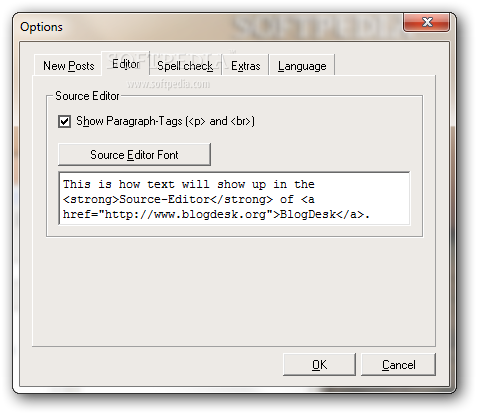Go to the Extras tab
Image resolution: width=477 pixels, height=414 pixels.
246,65
